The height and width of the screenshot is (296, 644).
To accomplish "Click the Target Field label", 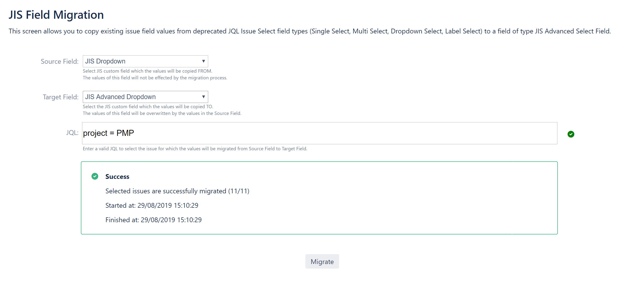I will [x=60, y=97].
